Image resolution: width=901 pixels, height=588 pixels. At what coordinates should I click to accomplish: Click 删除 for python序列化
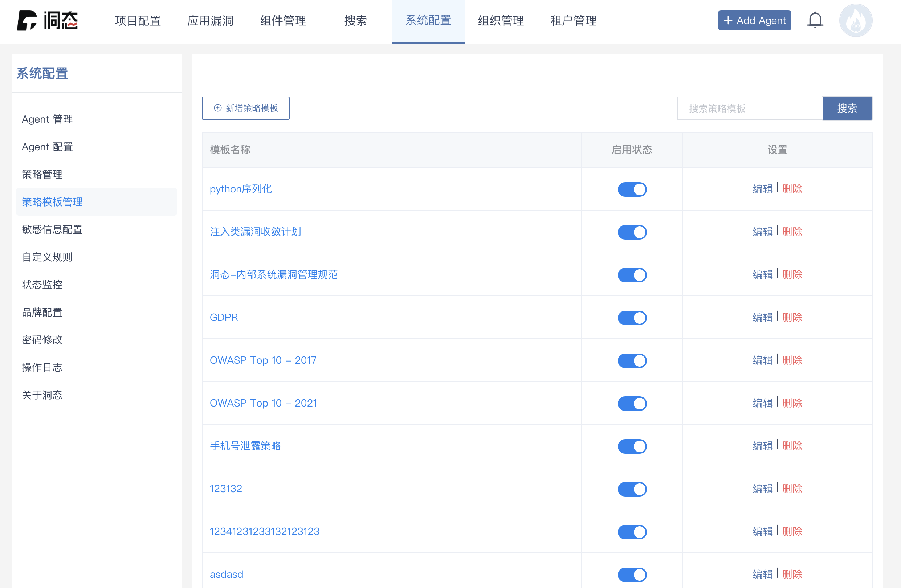[792, 189]
